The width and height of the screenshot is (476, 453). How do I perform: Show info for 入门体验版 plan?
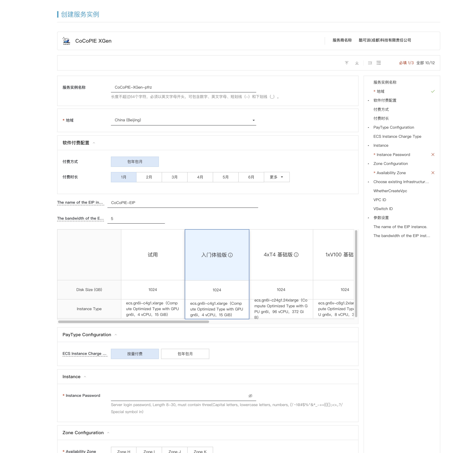pos(230,255)
